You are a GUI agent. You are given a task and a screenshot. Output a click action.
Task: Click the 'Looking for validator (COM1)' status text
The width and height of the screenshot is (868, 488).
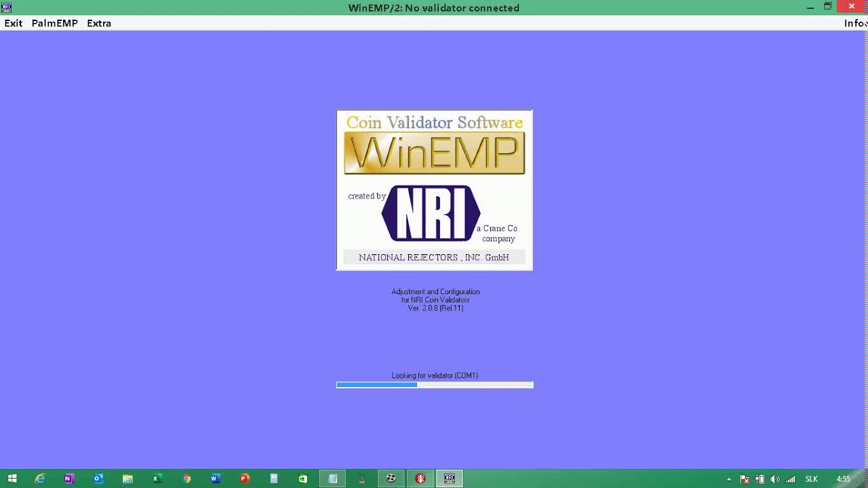pos(435,375)
